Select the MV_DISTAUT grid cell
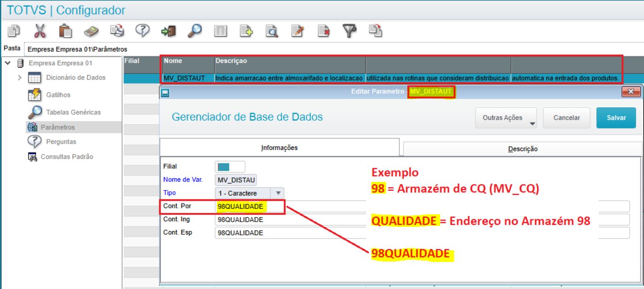 pos(188,78)
